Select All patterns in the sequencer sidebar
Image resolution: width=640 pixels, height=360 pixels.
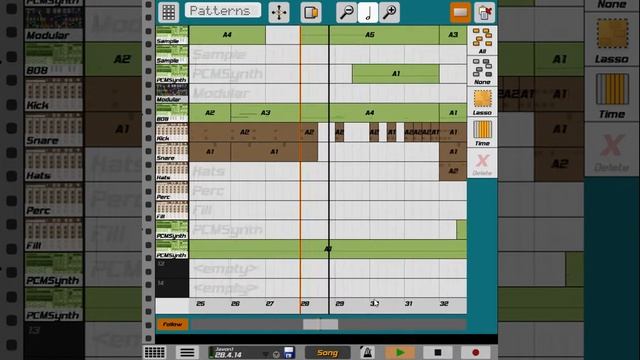click(482, 40)
